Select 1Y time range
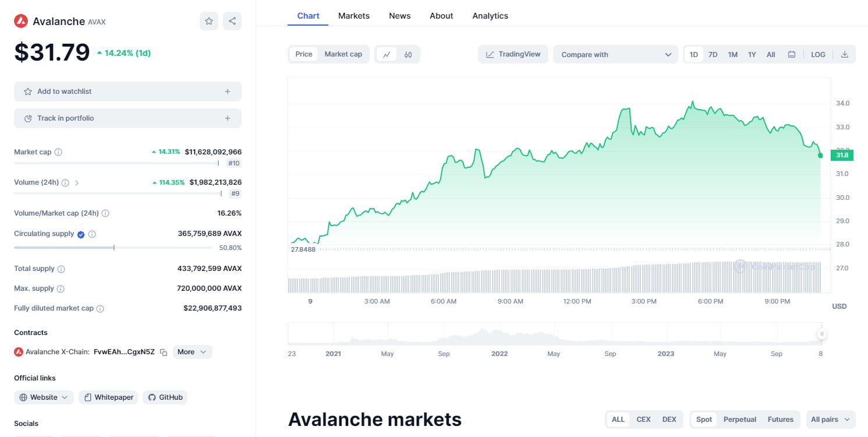The width and height of the screenshot is (868, 437). (x=752, y=54)
